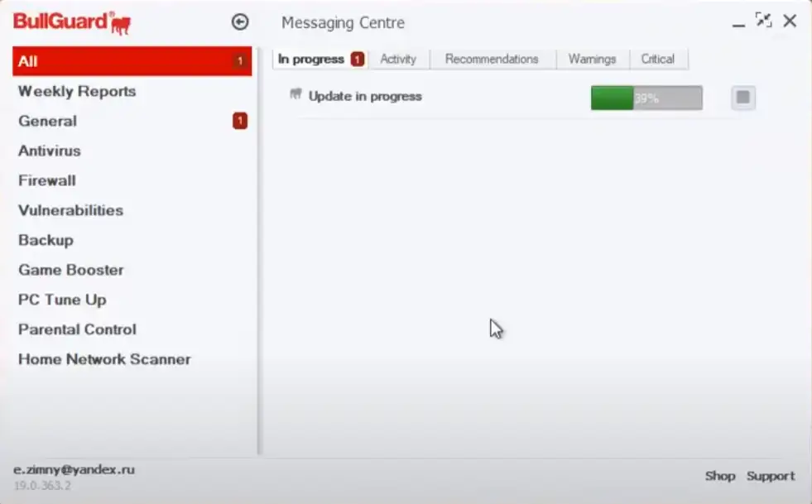The height and width of the screenshot is (504, 812).
Task: Minimize the BullGuard window
Action: tap(738, 23)
